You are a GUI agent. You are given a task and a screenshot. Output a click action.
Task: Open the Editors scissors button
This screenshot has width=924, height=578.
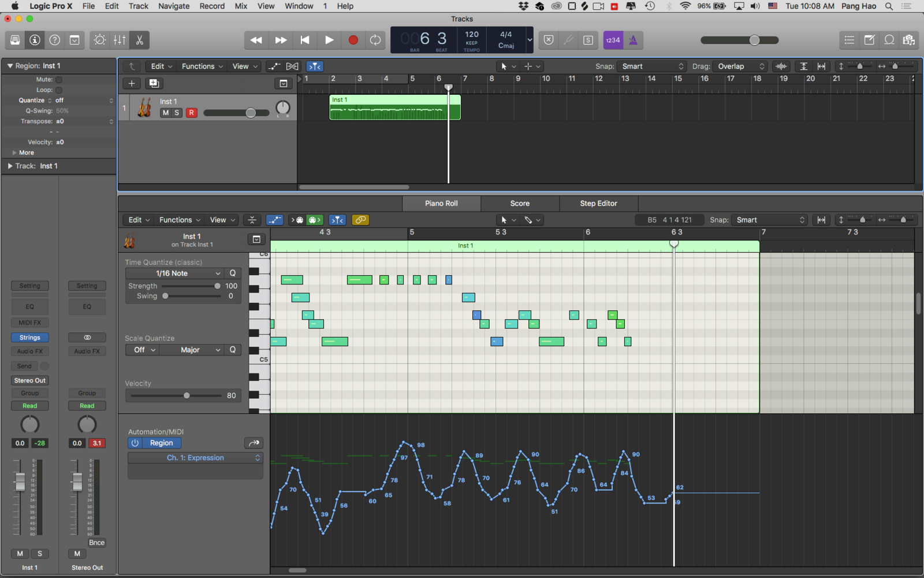pos(139,40)
